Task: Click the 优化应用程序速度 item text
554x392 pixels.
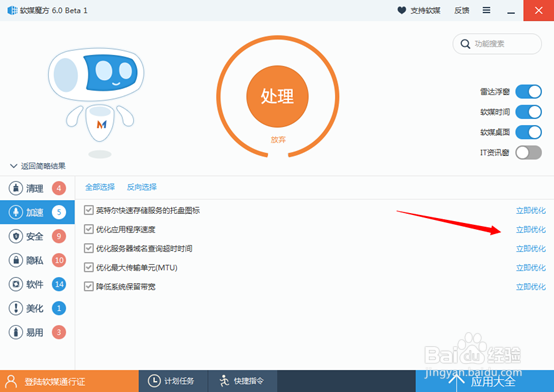Action: click(x=126, y=230)
